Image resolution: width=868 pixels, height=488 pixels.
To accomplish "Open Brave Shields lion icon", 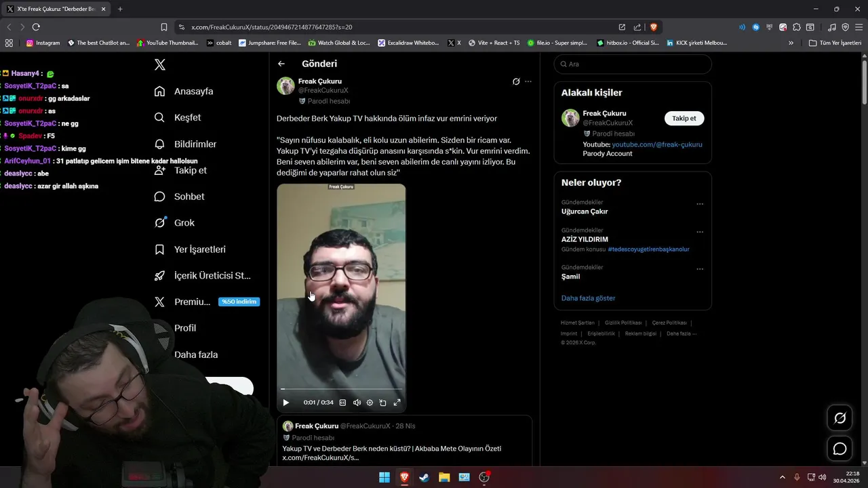I will click(654, 27).
